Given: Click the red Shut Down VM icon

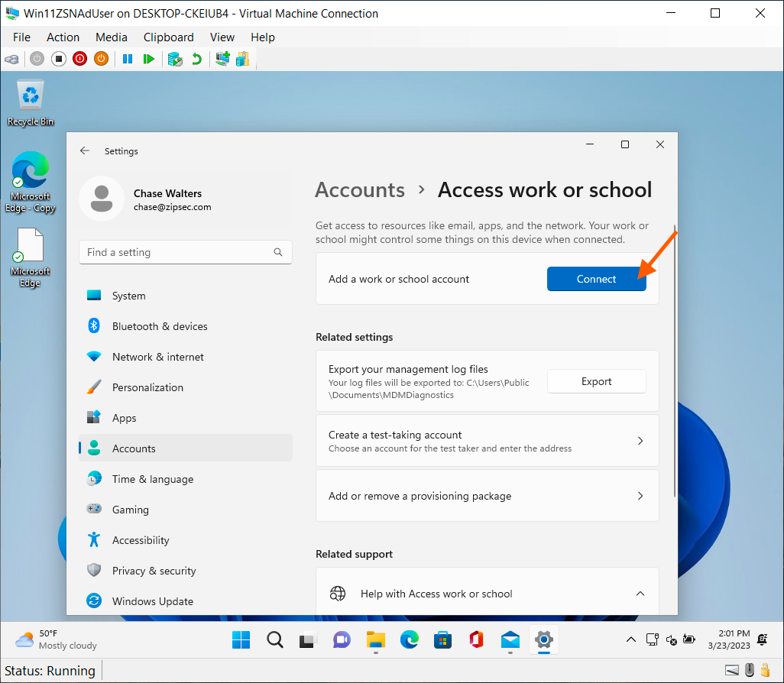Looking at the screenshot, I should (79, 59).
